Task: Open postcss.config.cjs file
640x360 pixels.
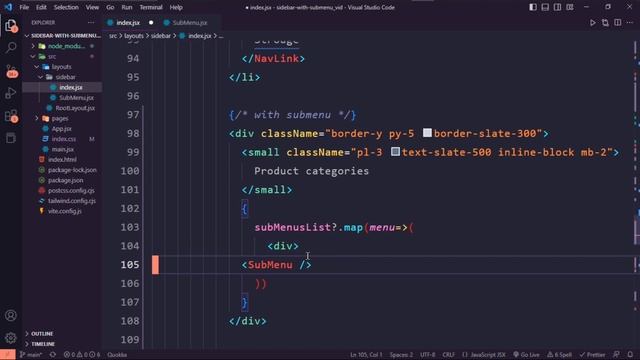Action: pos(71,191)
